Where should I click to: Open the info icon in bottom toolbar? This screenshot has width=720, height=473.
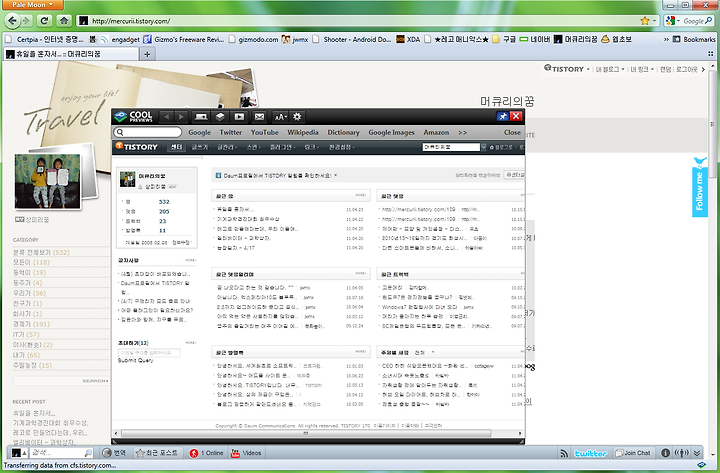[665, 453]
